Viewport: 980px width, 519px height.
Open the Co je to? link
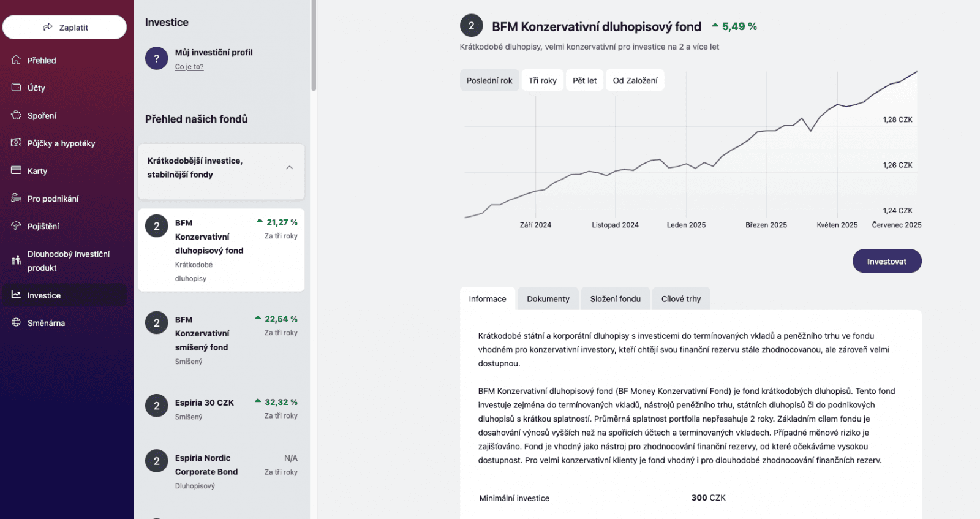[x=189, y=67]
